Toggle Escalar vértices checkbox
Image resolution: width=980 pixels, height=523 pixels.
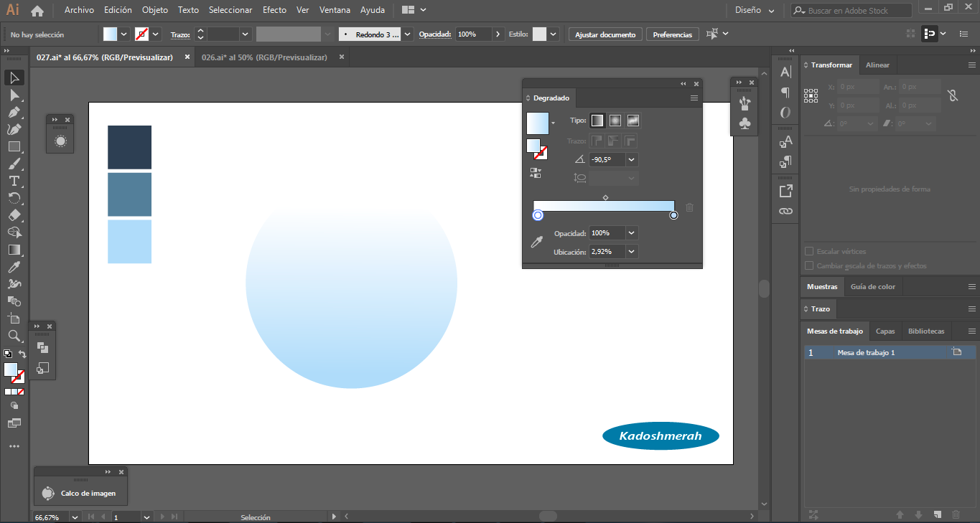(809, 252)
